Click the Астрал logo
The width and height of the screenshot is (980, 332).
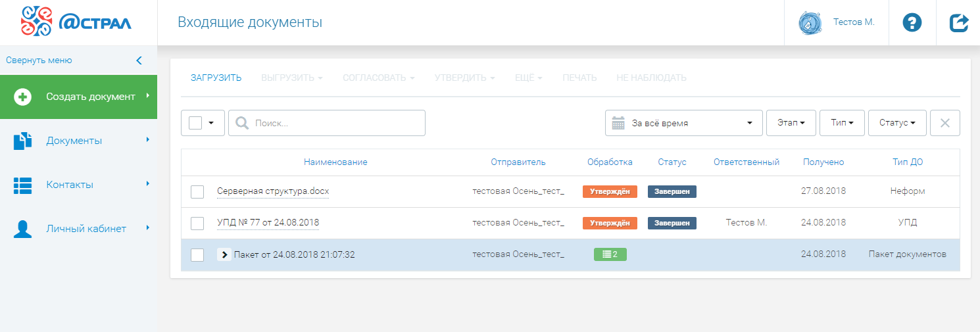click(x=76, y=22)
